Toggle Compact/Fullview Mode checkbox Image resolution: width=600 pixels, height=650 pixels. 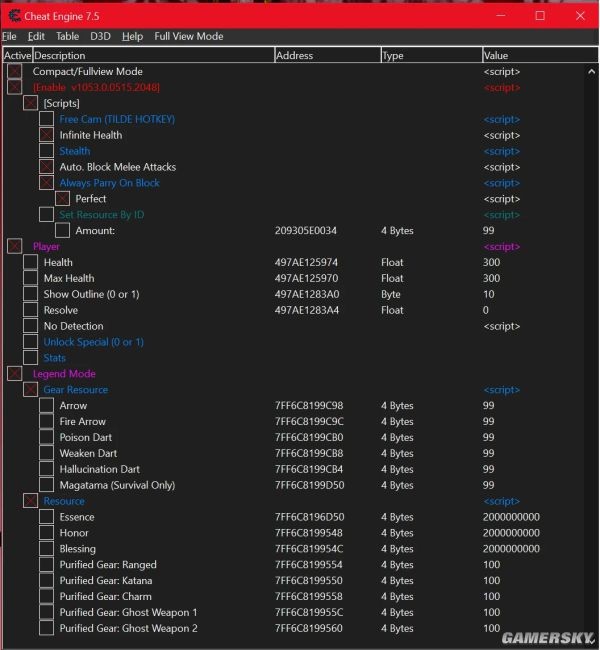click(x=15, y=71)
